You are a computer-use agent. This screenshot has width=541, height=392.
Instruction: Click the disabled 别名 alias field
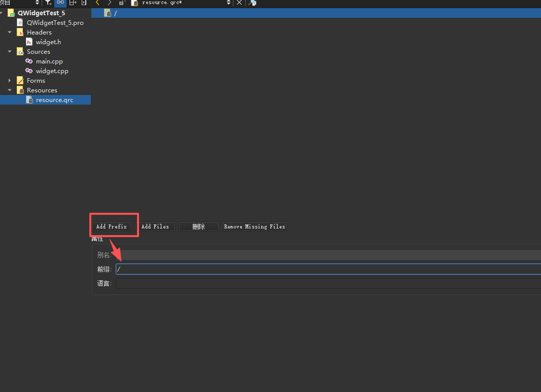pos(328,255)
